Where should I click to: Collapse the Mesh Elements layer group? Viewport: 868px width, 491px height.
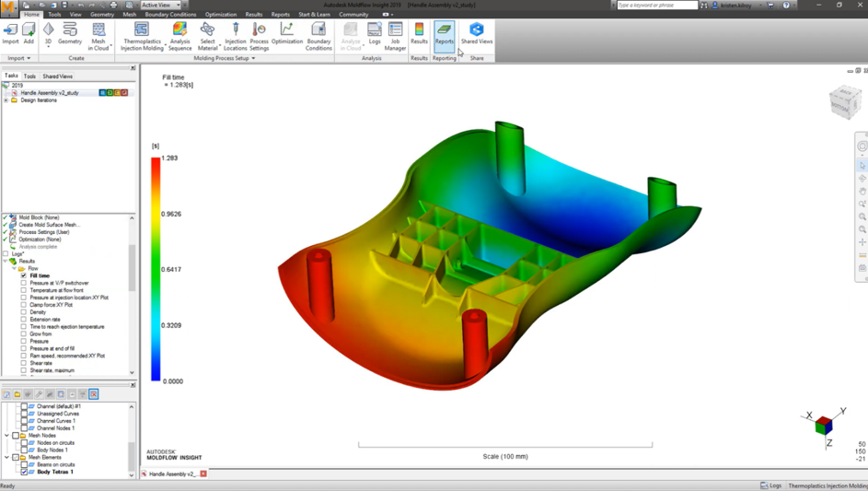click(x=7, y=457)
